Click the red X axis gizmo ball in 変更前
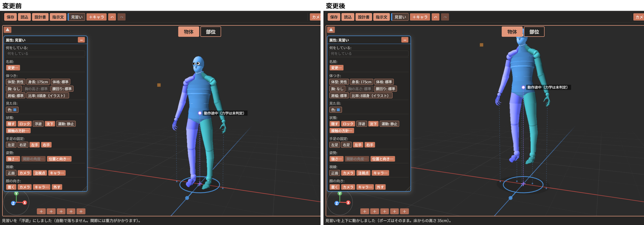This screenshot has width=644, height=225. pyautogui.click(x=25, y=203)
